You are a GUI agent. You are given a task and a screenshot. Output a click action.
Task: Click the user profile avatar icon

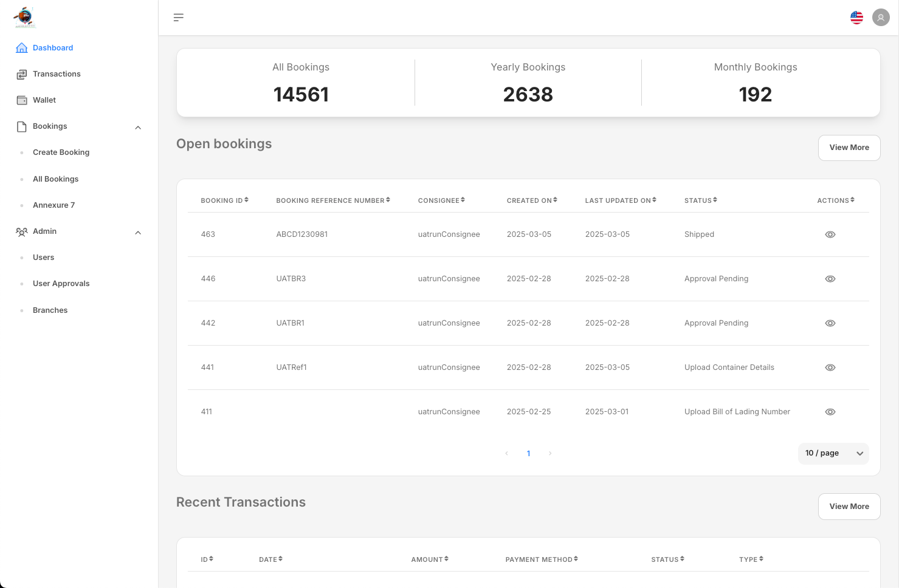(x=881, y=18)
